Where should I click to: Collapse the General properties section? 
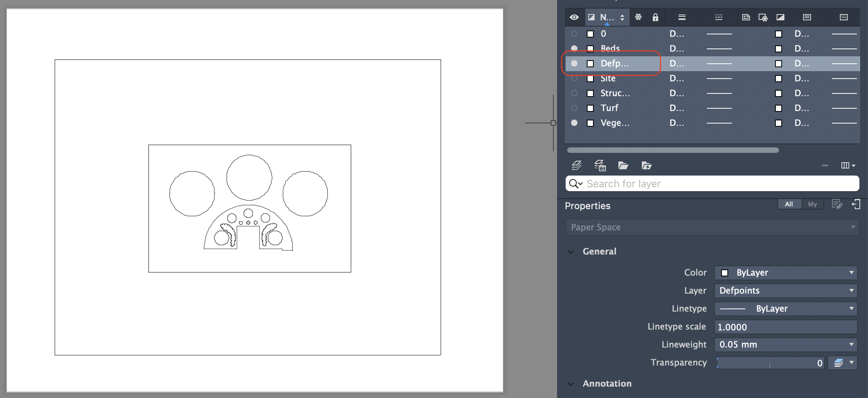[x=571, y=252]
